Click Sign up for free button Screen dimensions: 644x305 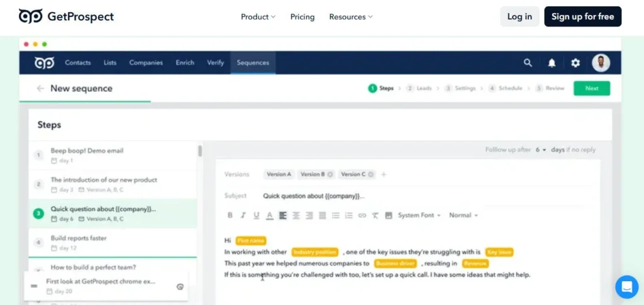click(583, 16)
